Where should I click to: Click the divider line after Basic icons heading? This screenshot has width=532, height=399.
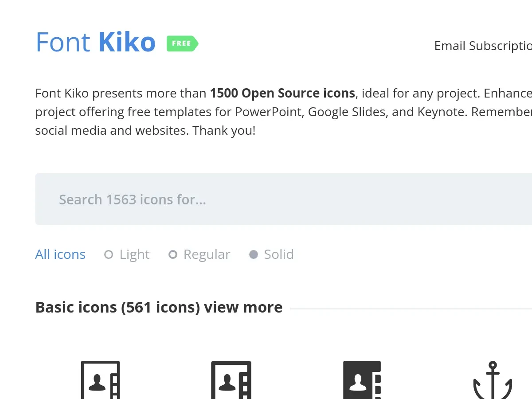click(x=410, y=308)
